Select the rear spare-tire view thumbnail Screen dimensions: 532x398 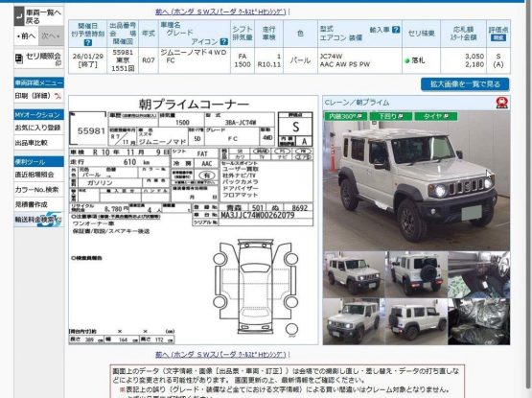point(416,274)
